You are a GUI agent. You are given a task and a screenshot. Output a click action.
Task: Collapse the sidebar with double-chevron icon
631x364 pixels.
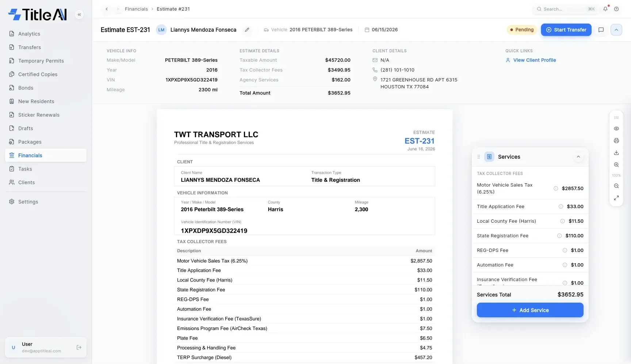point(79,15)
